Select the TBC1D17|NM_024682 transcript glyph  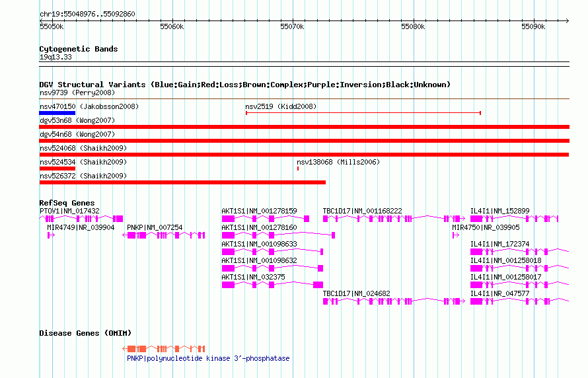394,301
